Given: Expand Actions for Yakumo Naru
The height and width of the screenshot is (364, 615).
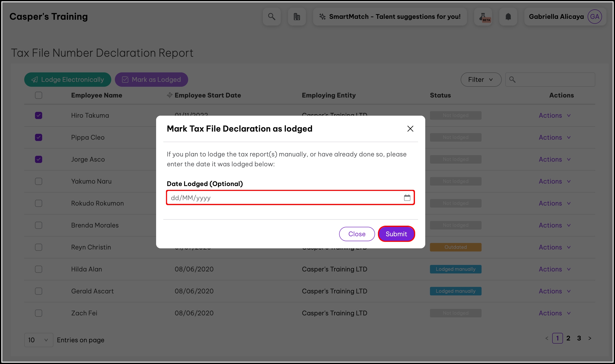Looking at the screenshot, I should point(554,181).
